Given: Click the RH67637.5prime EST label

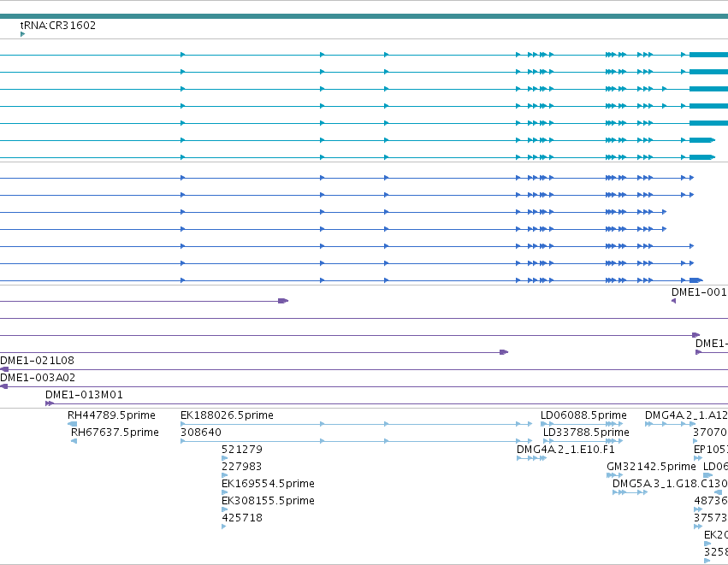Looking at the screenshot, I should (115, 433).
